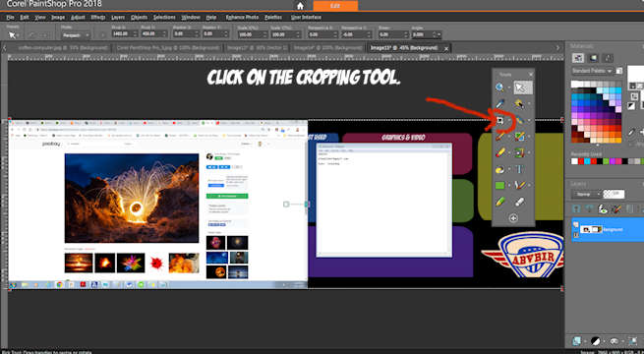The width and height of the screenshot is (644, 354).
Task: Open the File menu
Action: pos(10,18)
